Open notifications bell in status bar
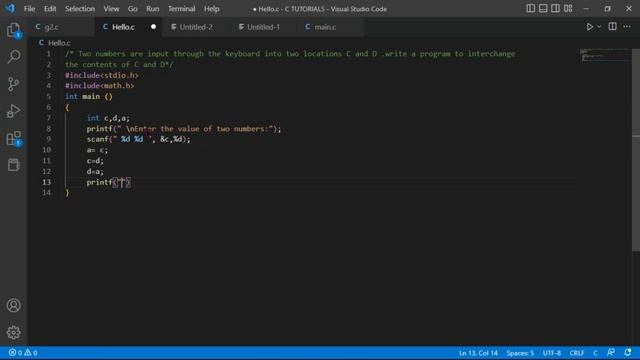 tap(628, 353)
